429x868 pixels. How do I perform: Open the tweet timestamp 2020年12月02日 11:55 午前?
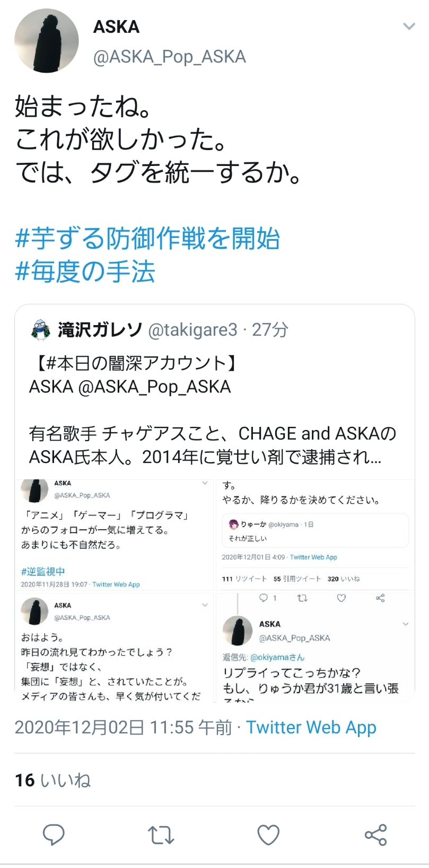[123, 727]
